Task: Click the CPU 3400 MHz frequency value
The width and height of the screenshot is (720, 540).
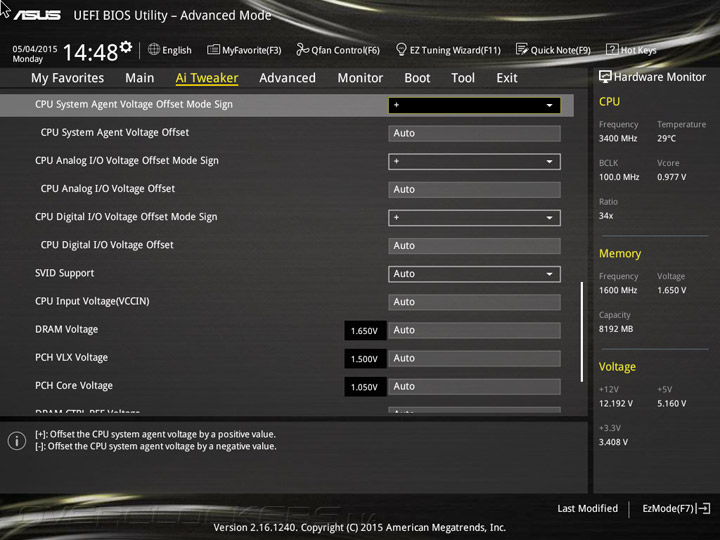Action: pos(618,138)
